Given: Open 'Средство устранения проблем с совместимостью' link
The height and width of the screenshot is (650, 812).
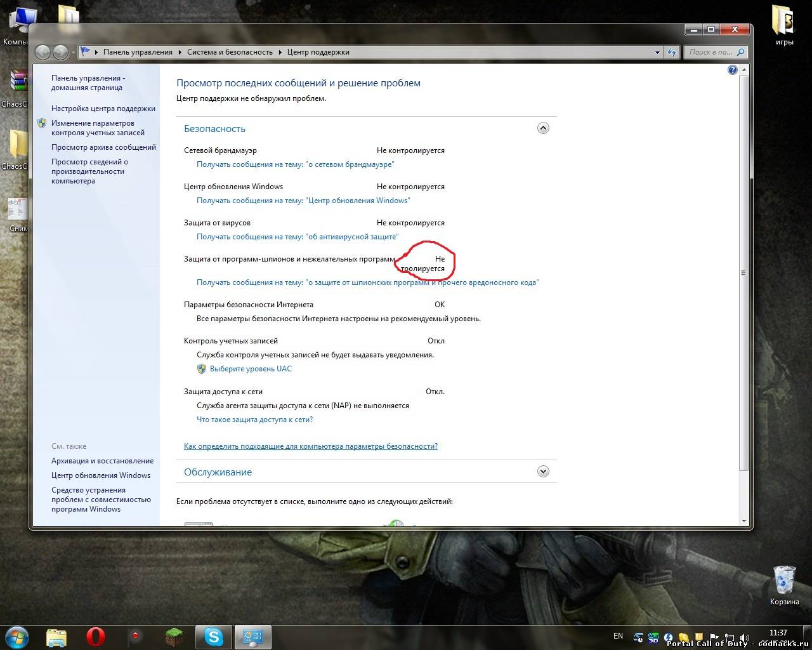Looking at the screenshot, I should pyautogui.click(x=101, y=500).
